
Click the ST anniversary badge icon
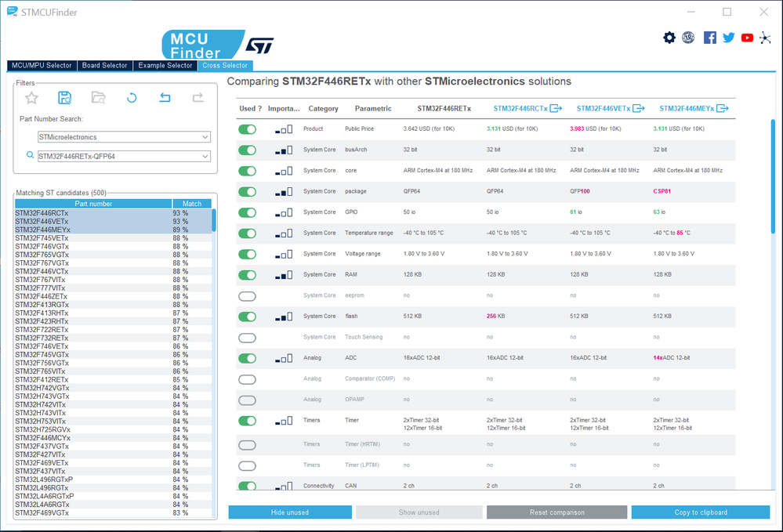[x=688, y=38]
